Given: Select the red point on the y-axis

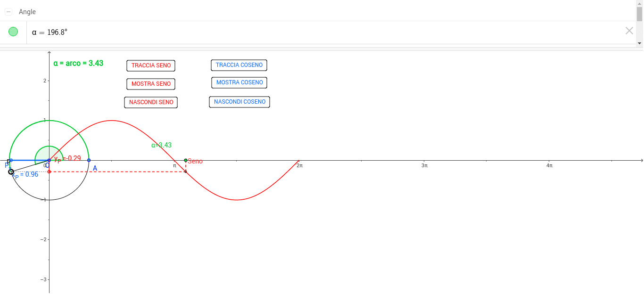Looking at the screenshot, I should click(x=49, y=171).
